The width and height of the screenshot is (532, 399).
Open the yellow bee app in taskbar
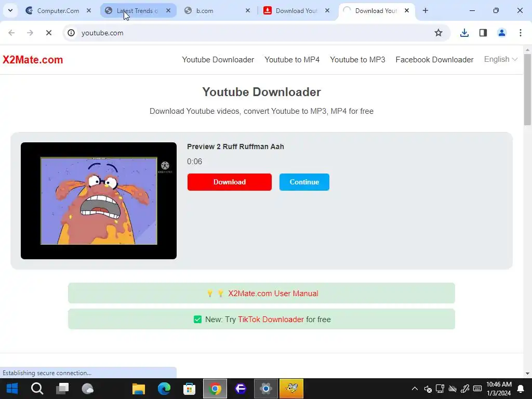(291, 389)
